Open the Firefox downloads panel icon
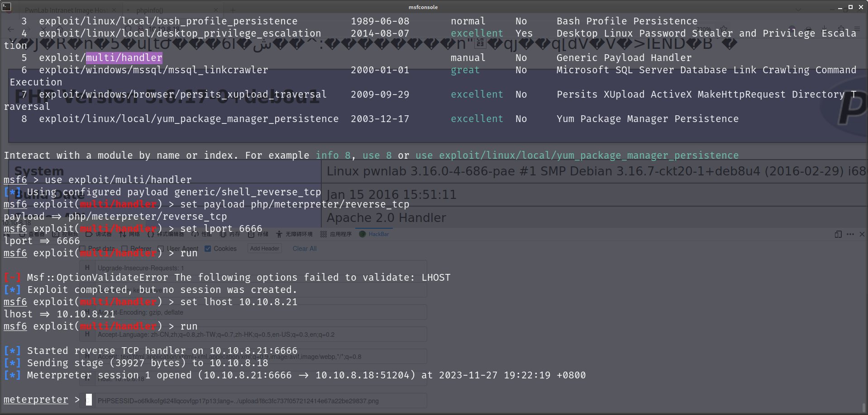 tap(825, 28)
